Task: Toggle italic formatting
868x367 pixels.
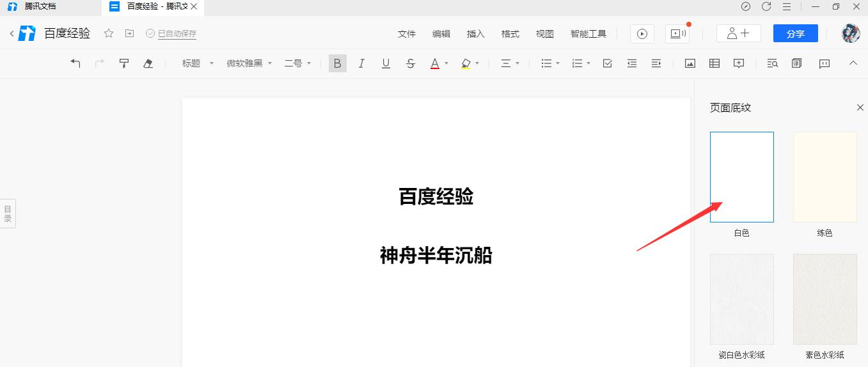Action: (x=361, y=63)
